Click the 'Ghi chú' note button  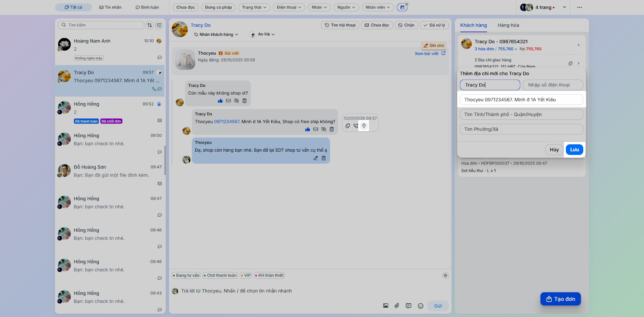click(433, 45)
